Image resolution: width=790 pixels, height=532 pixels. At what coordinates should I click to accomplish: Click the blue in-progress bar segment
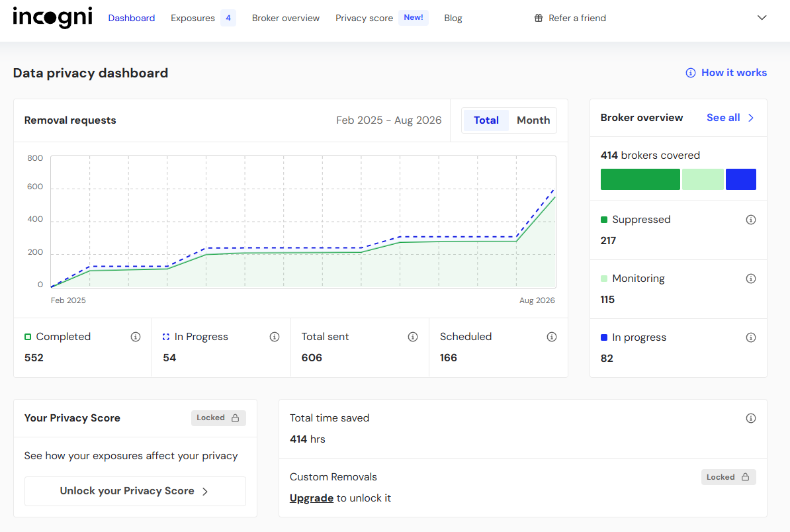click(740, 179)
